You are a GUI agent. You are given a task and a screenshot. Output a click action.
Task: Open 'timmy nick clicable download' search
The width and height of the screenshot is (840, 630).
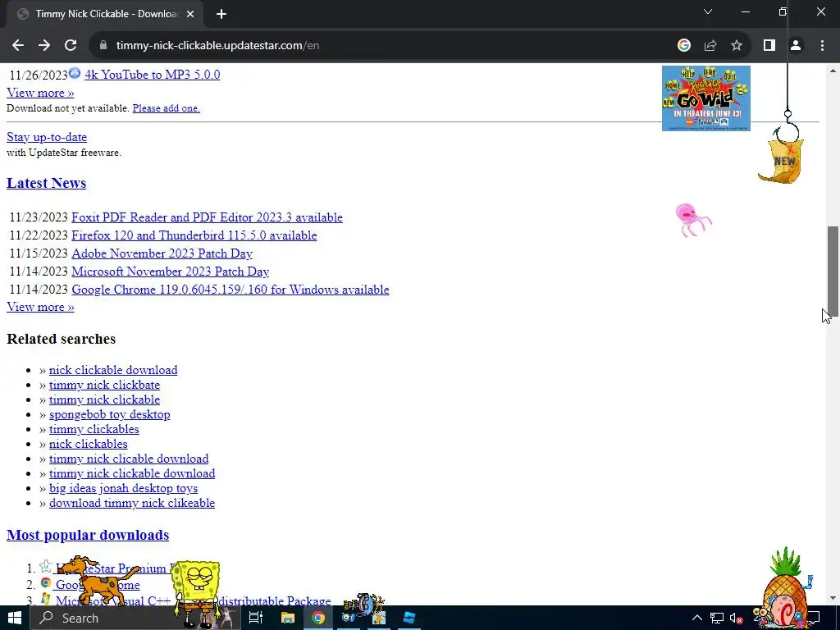(129, 459)
